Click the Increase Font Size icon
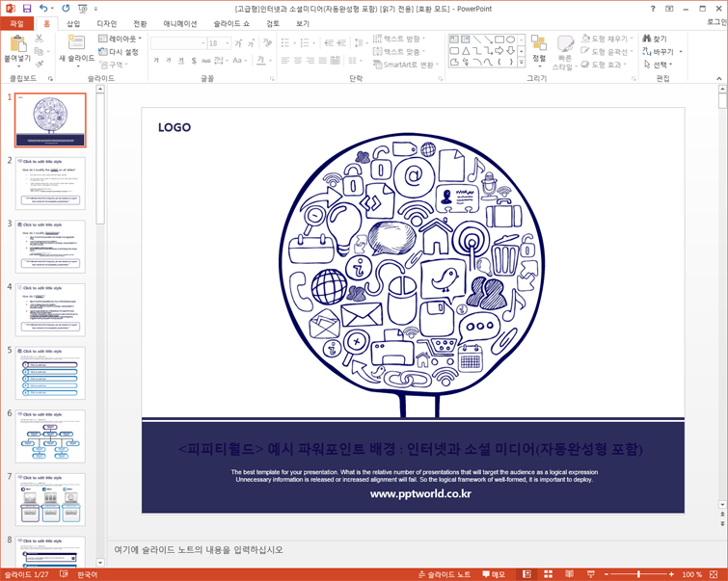Screen dimensions: 728x581 (x=238, y=43)
